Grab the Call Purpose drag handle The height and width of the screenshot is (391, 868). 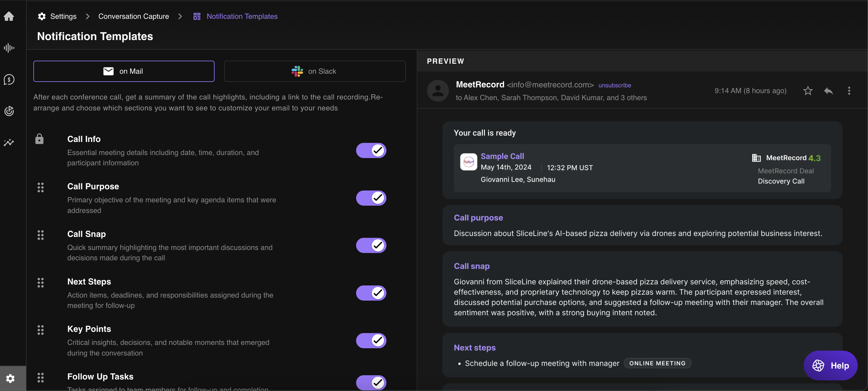(x=40, y=187)
